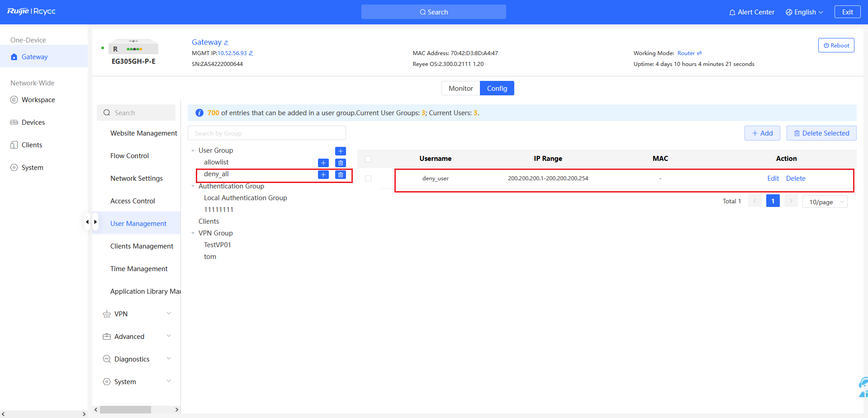Delete the allowlist group via trash icon
Screen dimensions: 868x418
click(340, 163)
